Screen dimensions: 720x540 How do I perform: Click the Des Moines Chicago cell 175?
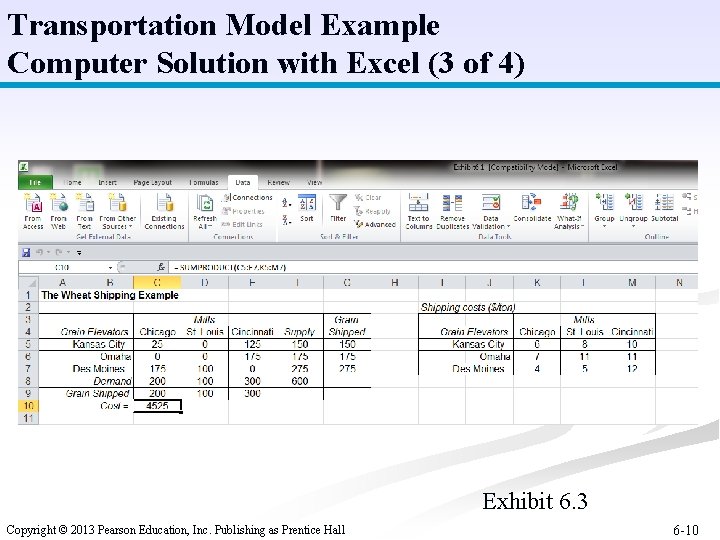click(x=157, y=369)
